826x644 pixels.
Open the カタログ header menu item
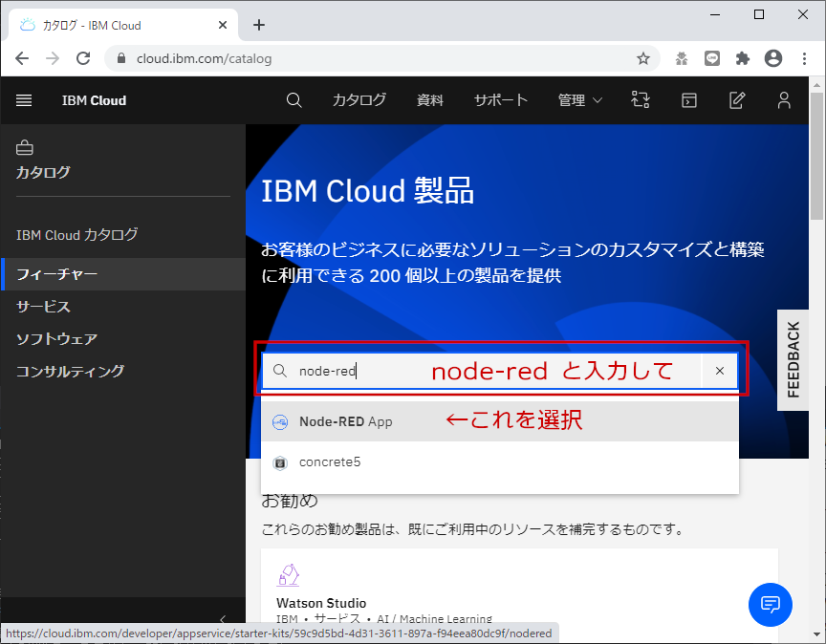(359, 100)
